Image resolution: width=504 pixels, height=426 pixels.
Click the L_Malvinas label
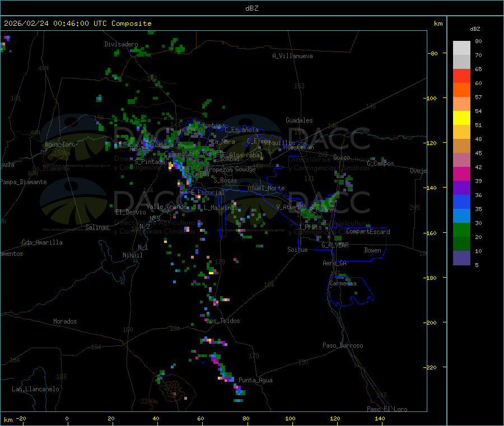tap(221, 208)
